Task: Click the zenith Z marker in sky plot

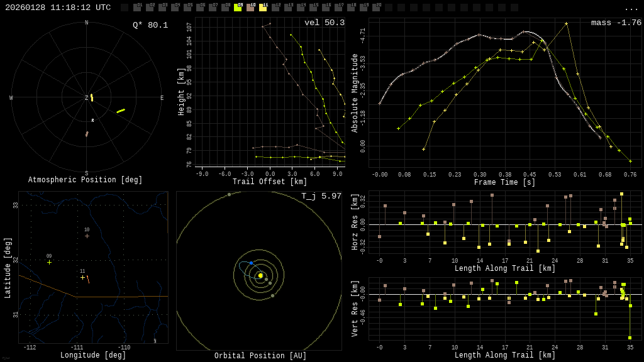Action: click(87, 98)
